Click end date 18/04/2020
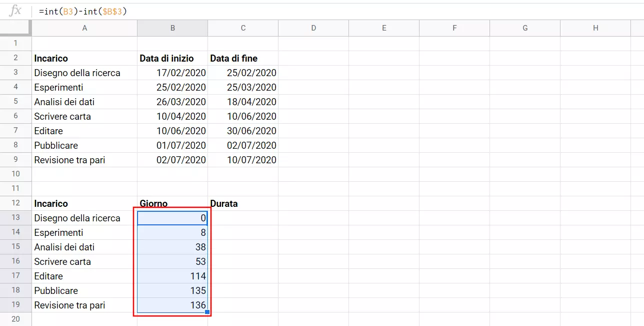The width and height of the screenshot is (644, 326). click(243, 102)
